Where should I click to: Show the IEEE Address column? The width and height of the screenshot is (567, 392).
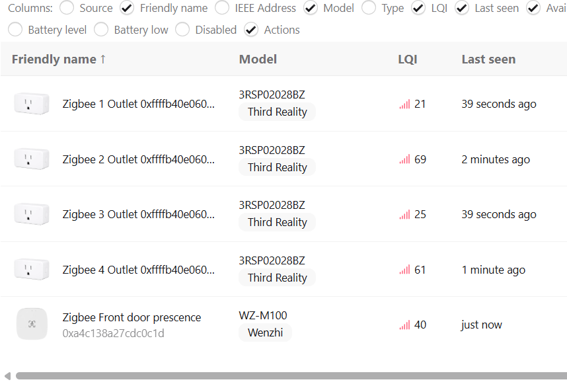point(223,8)
